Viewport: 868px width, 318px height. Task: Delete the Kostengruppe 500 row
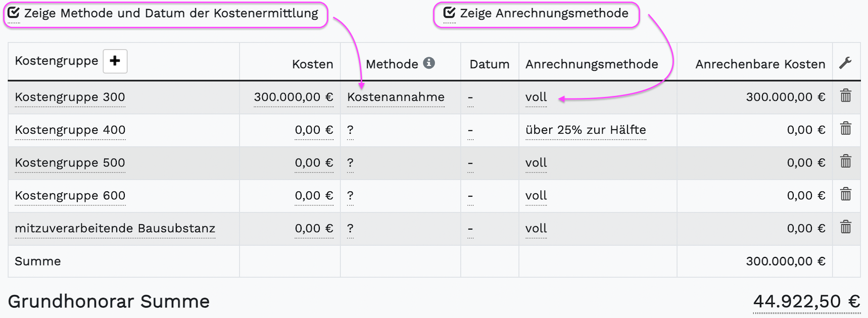[x=846, y=161]
